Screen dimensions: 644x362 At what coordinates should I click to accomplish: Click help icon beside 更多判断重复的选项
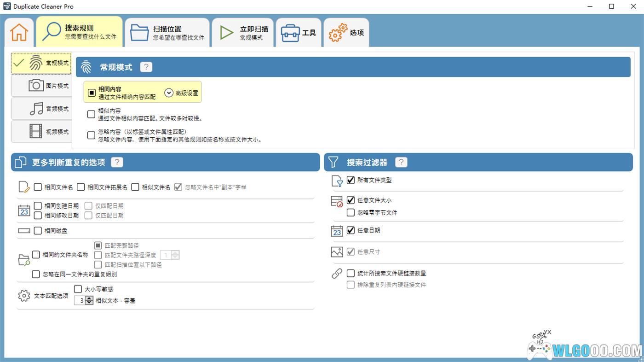tap(117, 162)
